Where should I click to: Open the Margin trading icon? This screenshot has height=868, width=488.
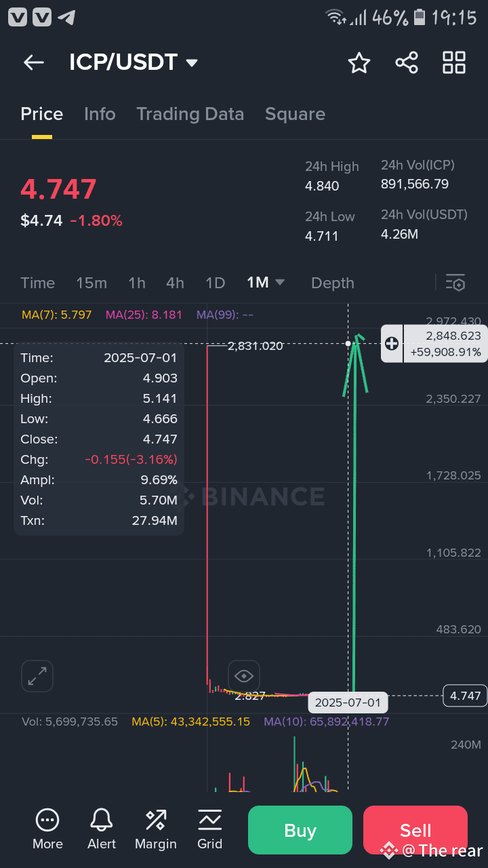pyautogui.click(x=156, y=829)
